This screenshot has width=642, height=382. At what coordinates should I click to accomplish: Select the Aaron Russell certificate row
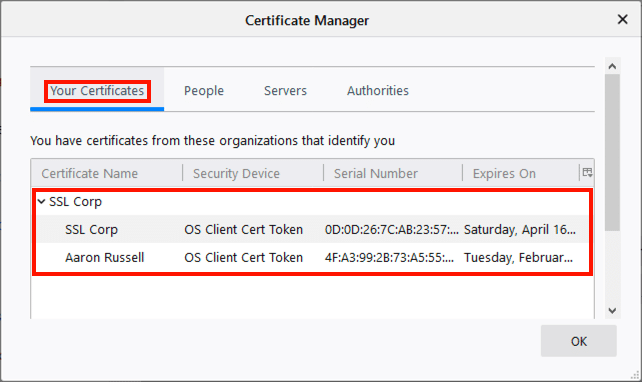tap(312, 258)
